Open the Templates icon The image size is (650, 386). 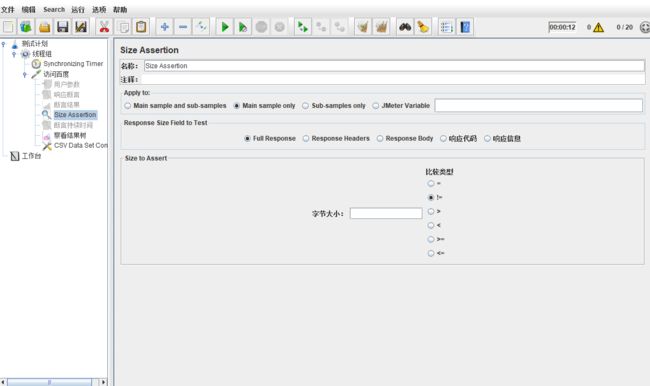click(26, 27)
